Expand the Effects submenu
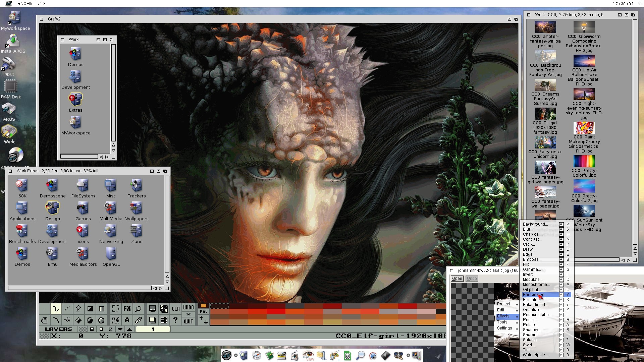 click(x=507, y=316)
